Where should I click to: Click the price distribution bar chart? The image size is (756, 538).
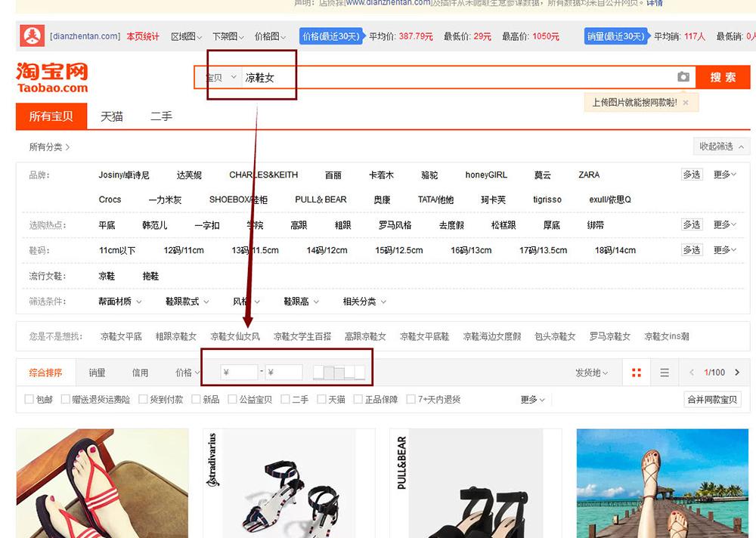point(339,372)
